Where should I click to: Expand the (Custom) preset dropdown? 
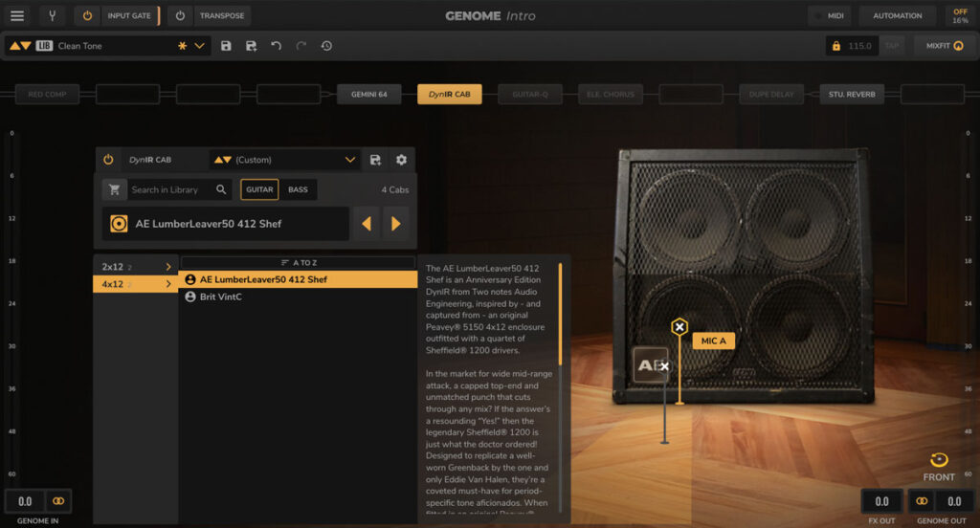pyautogui.click(x=350, y=160)
